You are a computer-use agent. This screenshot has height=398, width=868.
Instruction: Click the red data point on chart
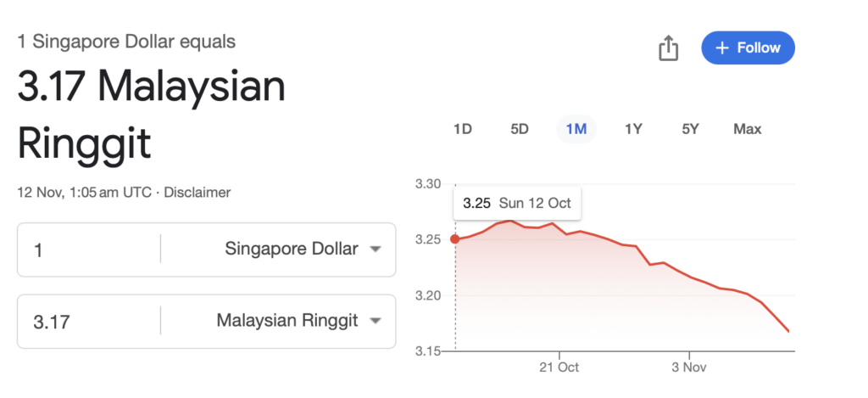click(x=455, y=239)
